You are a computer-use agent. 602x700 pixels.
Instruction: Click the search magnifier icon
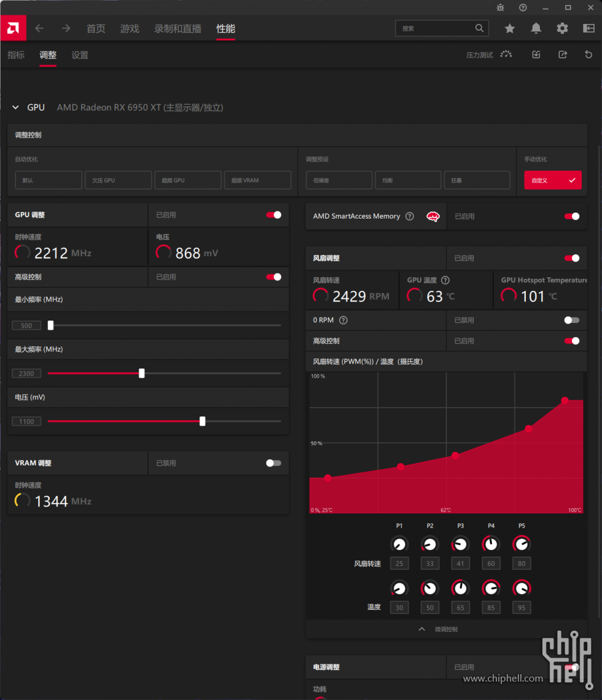click(x=479, y=28)
